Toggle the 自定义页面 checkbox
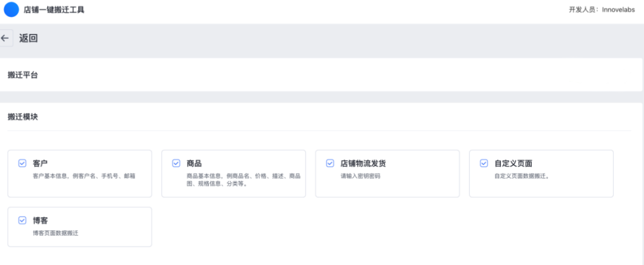This screenshot has width=644, height=265. click(484, 163)
